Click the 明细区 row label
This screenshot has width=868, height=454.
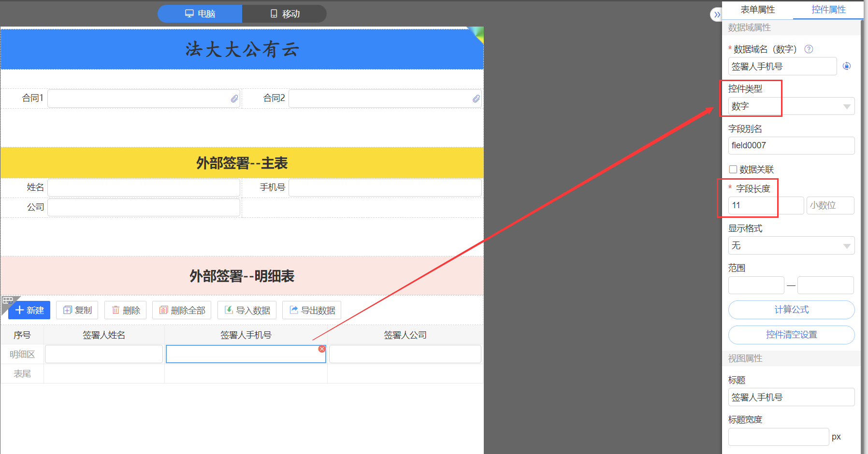click(22, 354)
